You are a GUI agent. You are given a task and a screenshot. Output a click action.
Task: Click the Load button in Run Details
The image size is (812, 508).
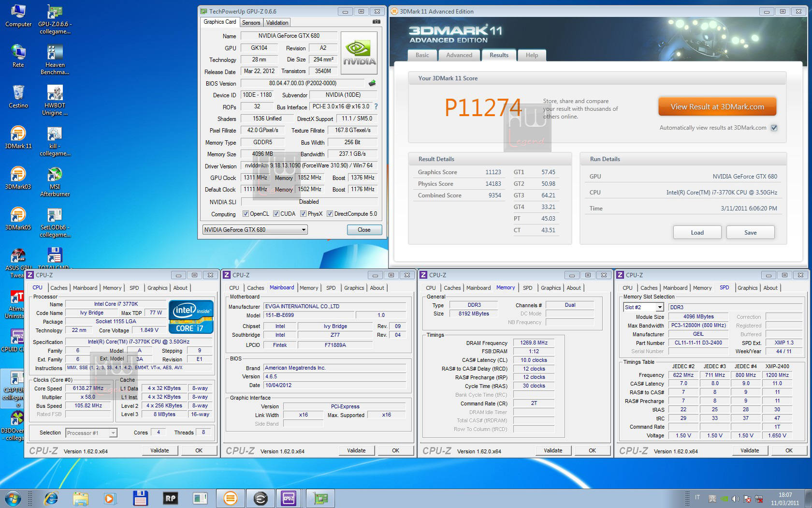pyautogui.click(x=697, y=233)
